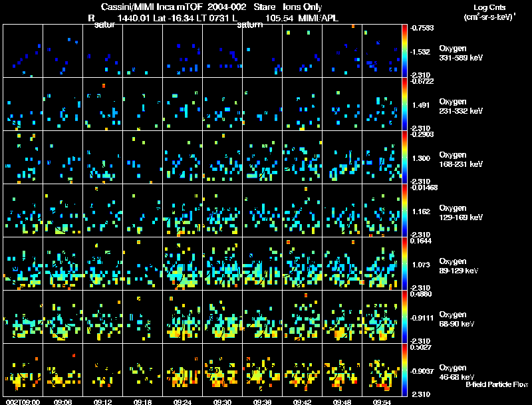Click the color bar beside Oxygen 89-129 keV

(404, 264)
